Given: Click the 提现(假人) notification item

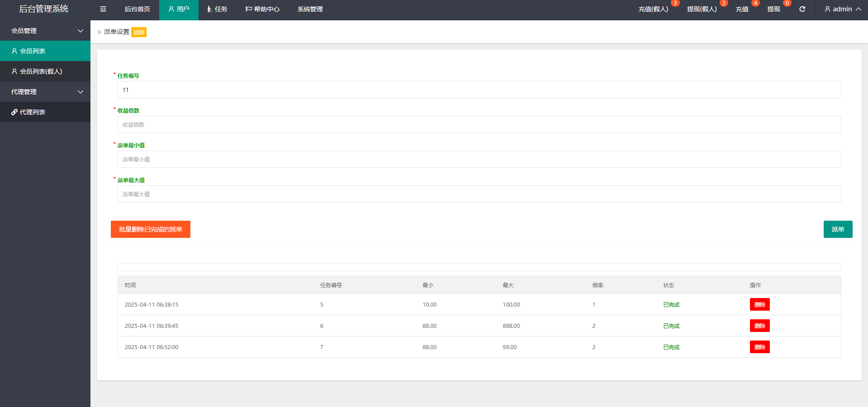Looking at the screenshot, I should tap(702, 9).
